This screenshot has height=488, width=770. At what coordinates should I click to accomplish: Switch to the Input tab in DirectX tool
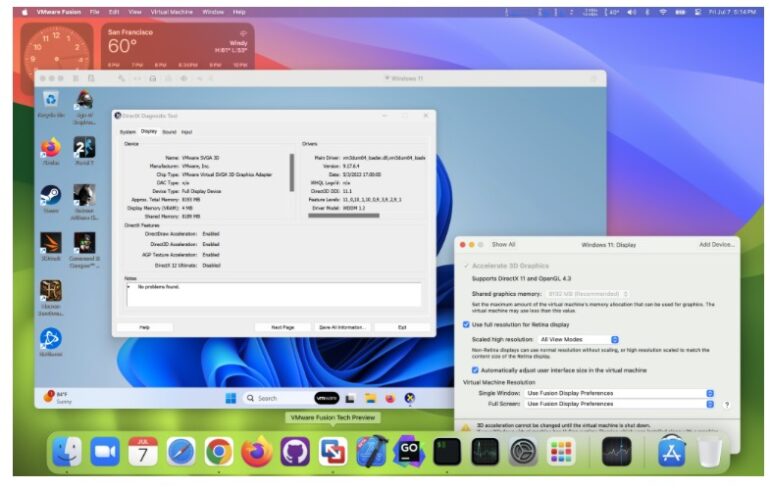(x=187, y=132)
